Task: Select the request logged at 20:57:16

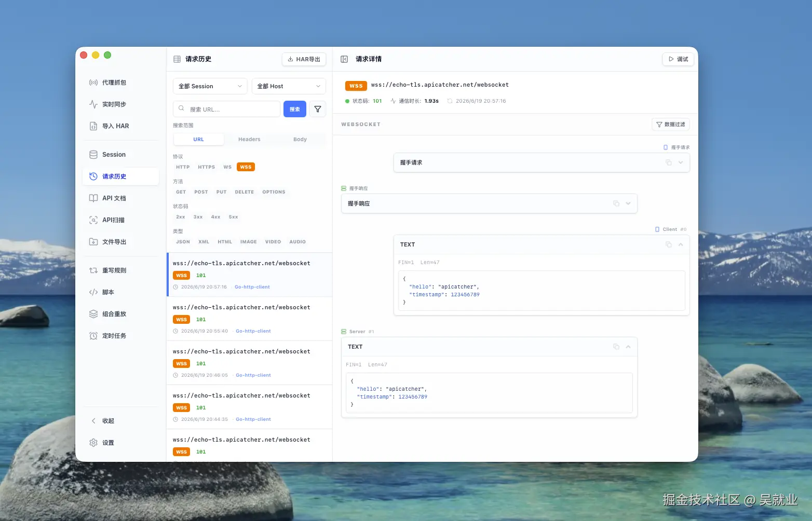Action: click(x=249, y=275)
